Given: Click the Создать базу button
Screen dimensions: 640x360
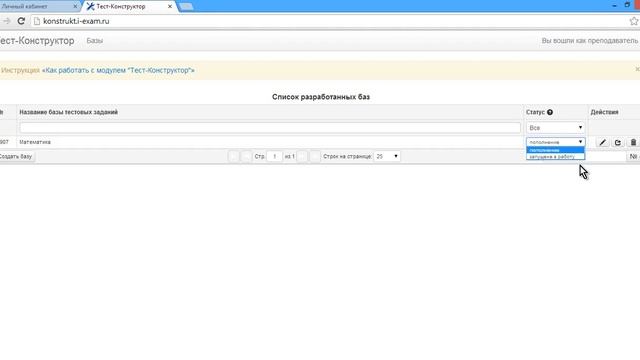Looking at the screenshot, I should click(16, 156).
